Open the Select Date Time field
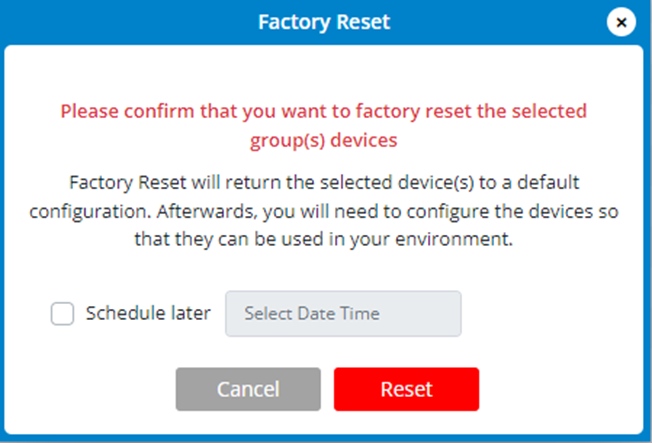 pyautogui.click(x=343, y=314)
